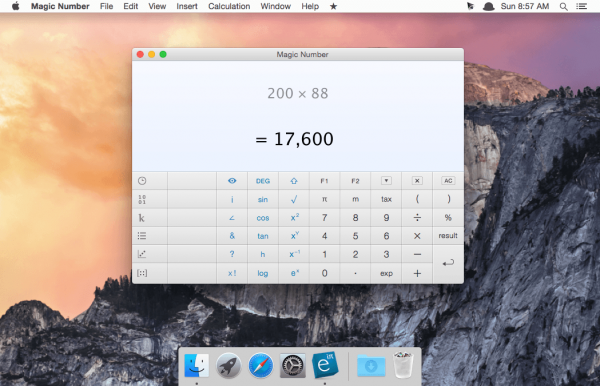Toggle the shift arrow key
The image size is (600, 386).
[x=294, y=181]
